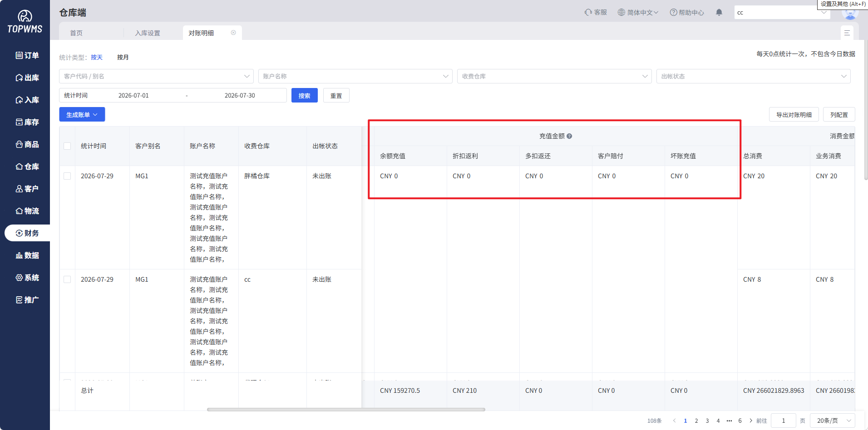This screenshot has height=430, width=868.
Task: Open the 系统 (System) sidebar menu
Action: pyautogui.click(x=27, y=278)
